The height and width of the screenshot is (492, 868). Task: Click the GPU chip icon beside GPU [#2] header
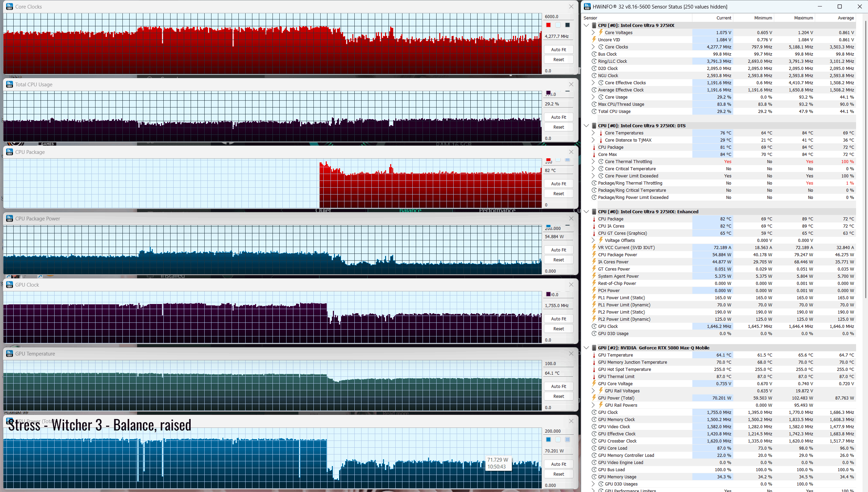click(594, 348)
